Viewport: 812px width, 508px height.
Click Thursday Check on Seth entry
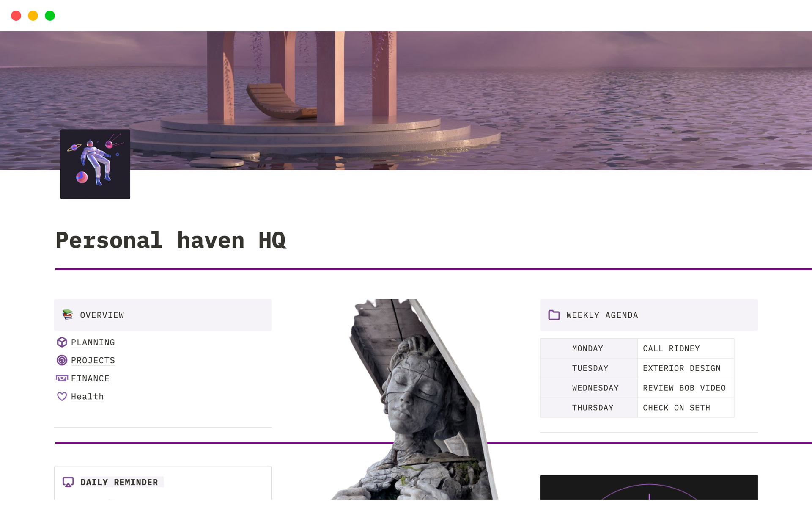pyautogui.click(x=675, y=407)
